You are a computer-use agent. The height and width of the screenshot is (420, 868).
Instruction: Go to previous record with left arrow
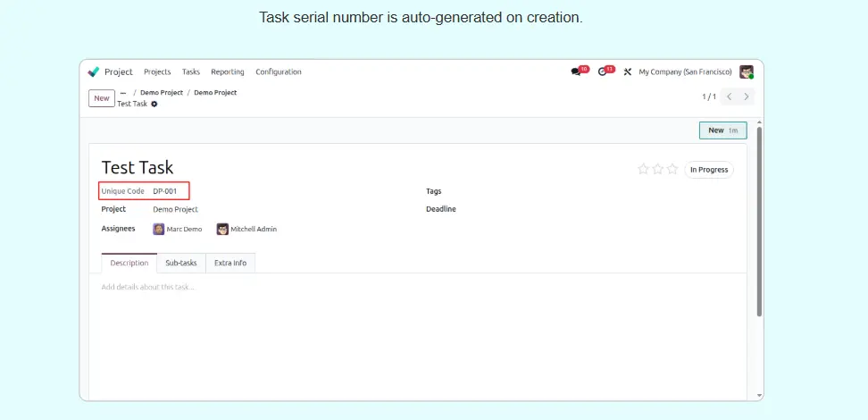click(x=729, y=97)
